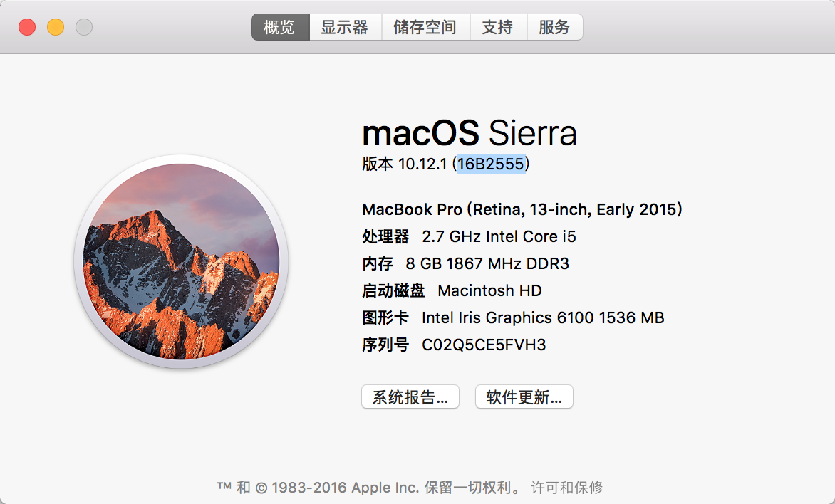Click the 软件更新... button
Screen dimensions: 835x504
pos(524,397)
